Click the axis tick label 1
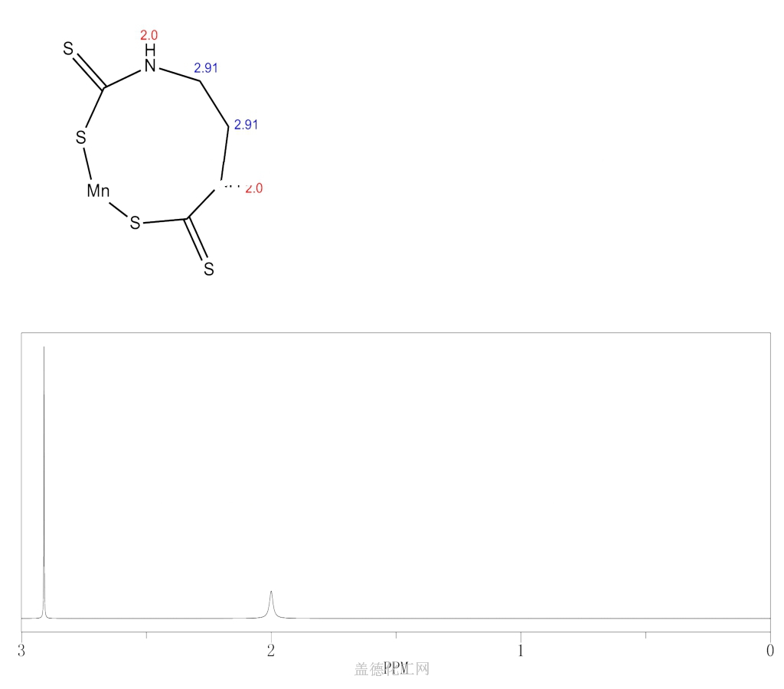 [x=521, y=651]
